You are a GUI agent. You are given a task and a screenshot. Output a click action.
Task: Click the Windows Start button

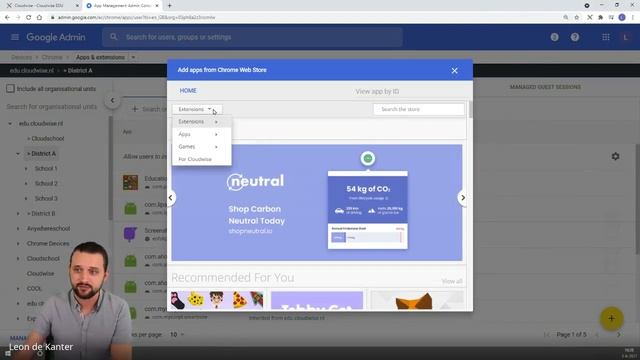8,354
